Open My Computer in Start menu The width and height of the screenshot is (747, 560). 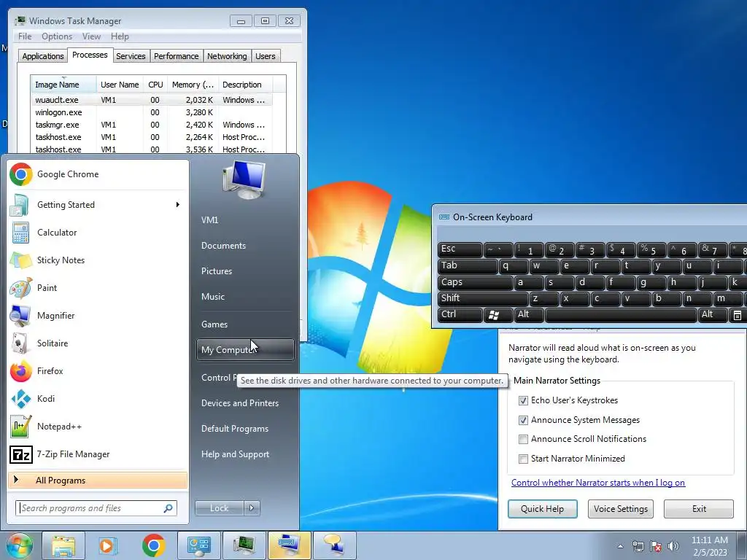pos(245,349)
